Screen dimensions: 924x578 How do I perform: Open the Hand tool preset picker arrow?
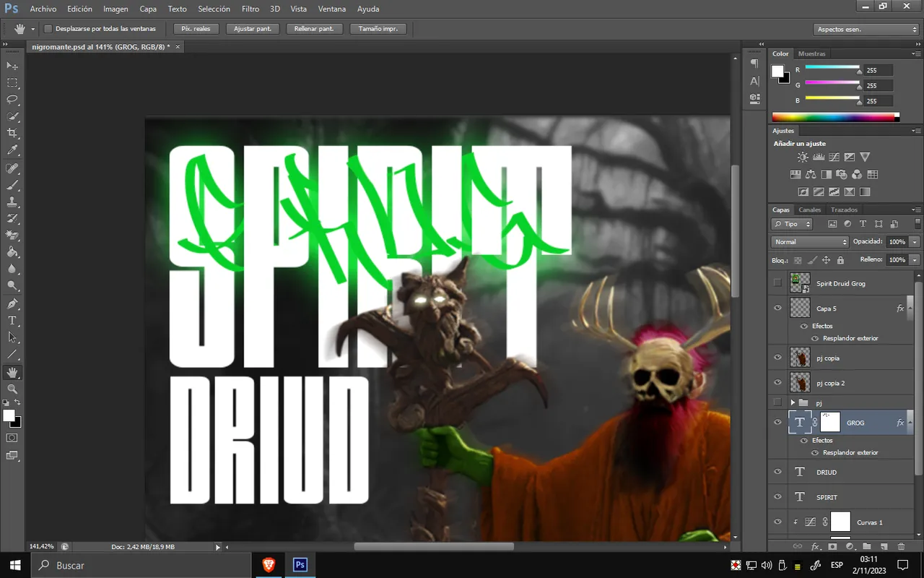tap(32, 30)
